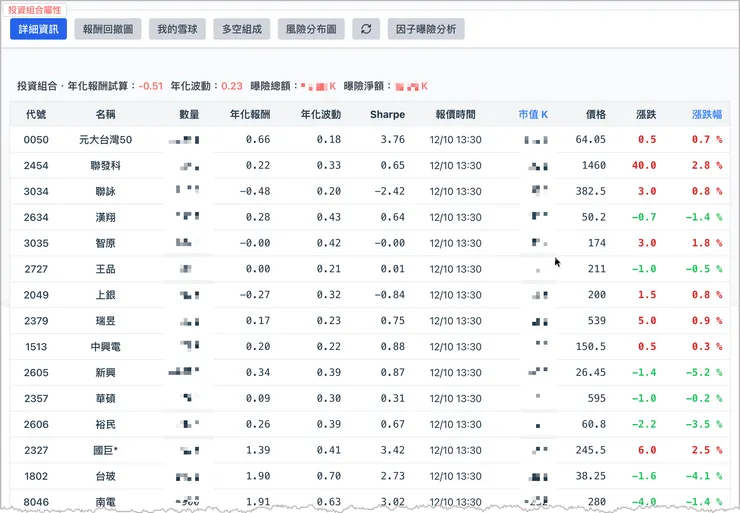
Task: Open the 因子曝險分析 tab
Action: (426, 29)
